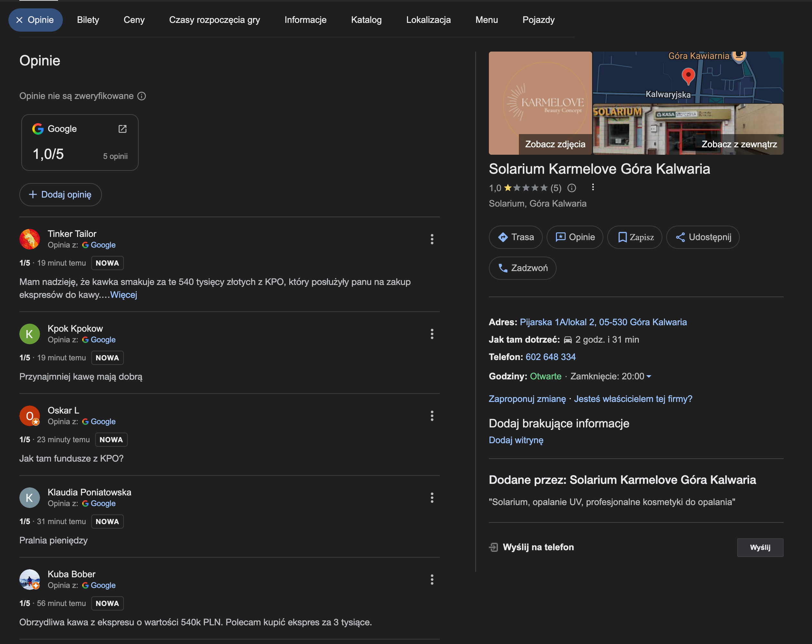Viewport: 812px width, 644px height.
Task: Open Zobacz zdjęcia photo thumbnail
Action: click(x=540, y=103)
